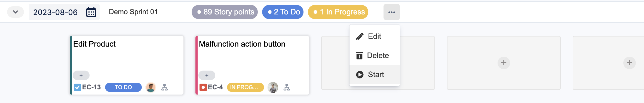Click the 2023-08-06 sprint date field
Image resolution: width=644 pixels, height=103 pixels.
64,12
